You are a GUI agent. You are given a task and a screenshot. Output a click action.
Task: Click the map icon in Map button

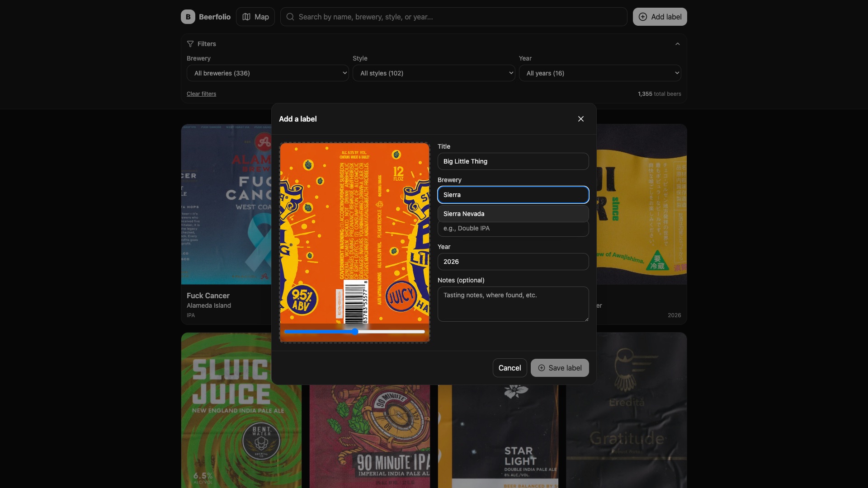pos(246,17)
